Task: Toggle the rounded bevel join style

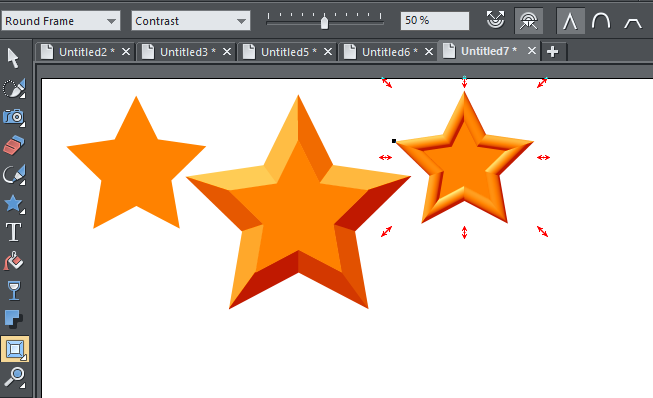Action: [x=601, y=20]
